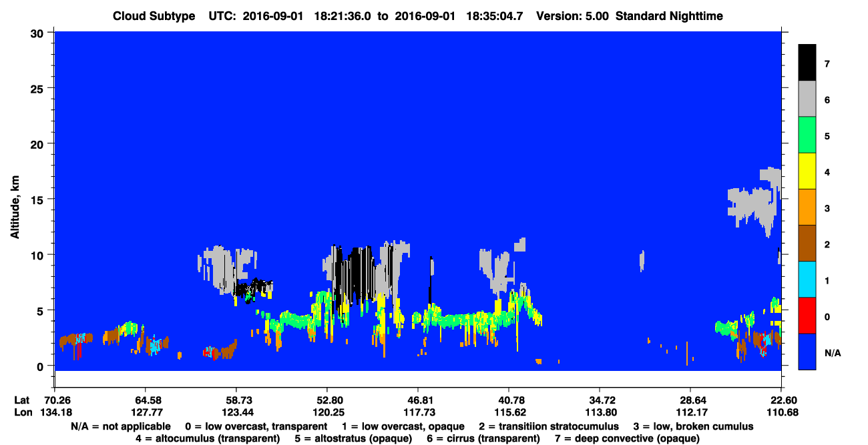Click the colorbar label "N/A"
This screenshot has height=445, width=868.
pos(833,352)
